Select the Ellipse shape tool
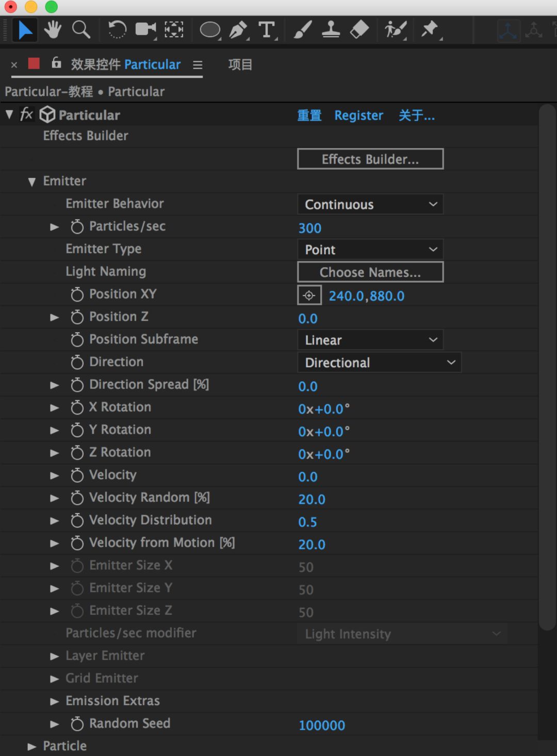The height and width of the screenshot is (756, 557). pos(210,30)
